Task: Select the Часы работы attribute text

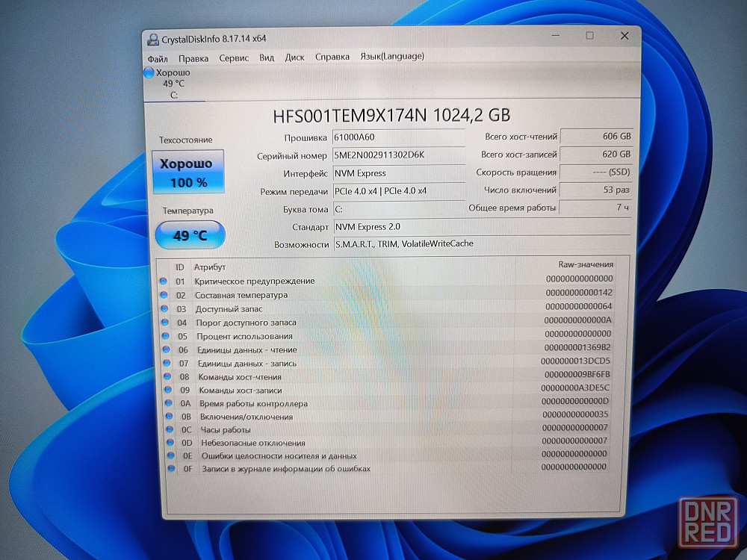Action: click(x=226, y=429)
